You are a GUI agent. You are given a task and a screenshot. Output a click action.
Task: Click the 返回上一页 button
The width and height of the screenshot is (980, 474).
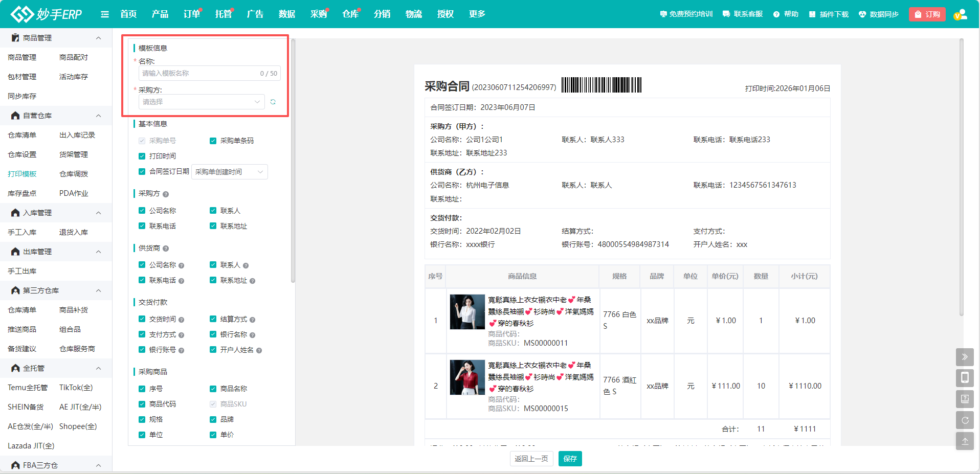tap(531, 459)
